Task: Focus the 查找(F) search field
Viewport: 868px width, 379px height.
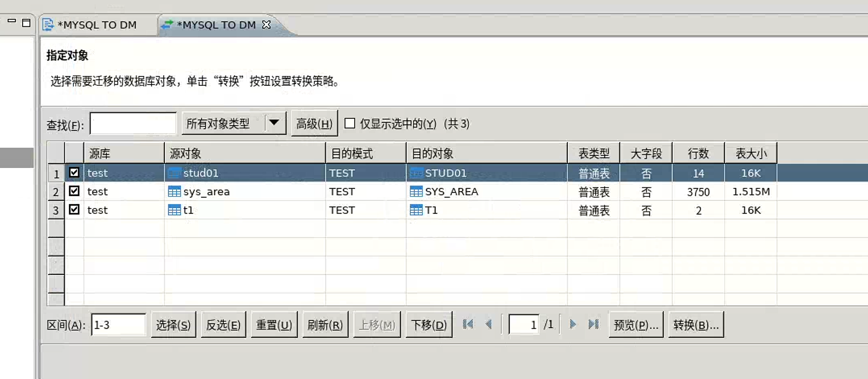Action: click(x=133, y=124)
